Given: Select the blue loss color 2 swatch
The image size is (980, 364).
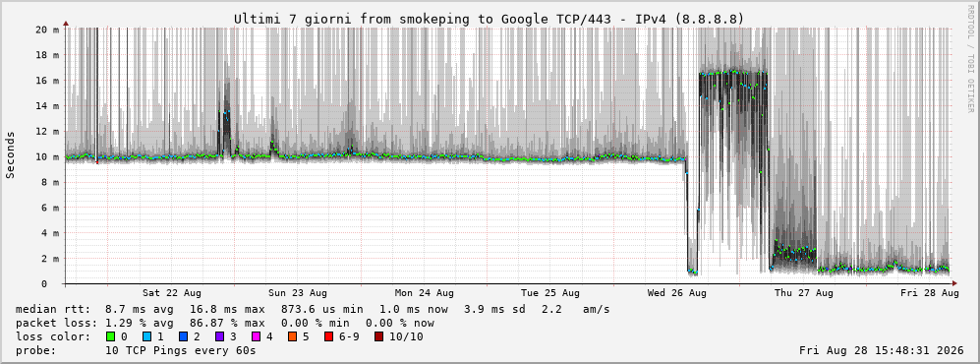Looking at the screenshot, I should pyautogui.click(x=183, y=336).
